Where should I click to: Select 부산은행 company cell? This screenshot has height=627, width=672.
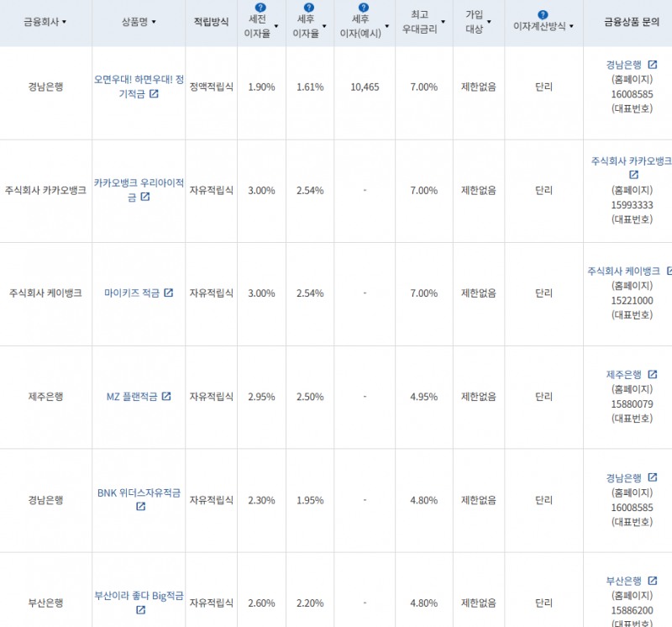coord(45,603)
